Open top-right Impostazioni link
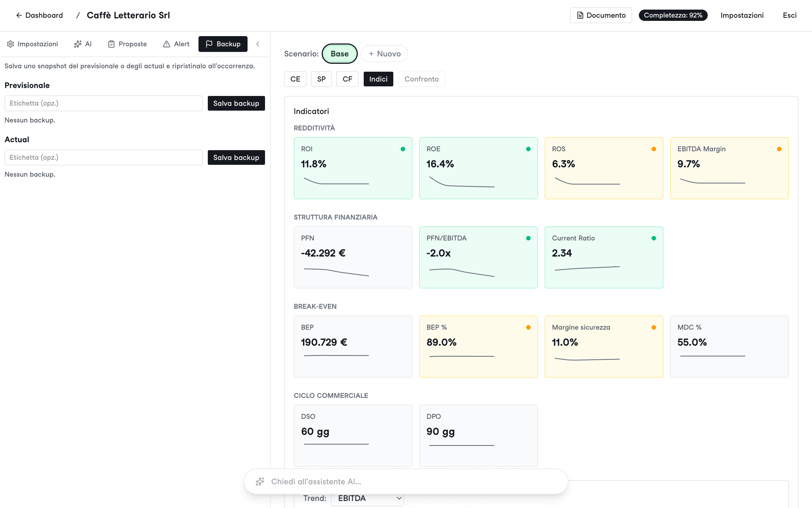 click(742, 15)
